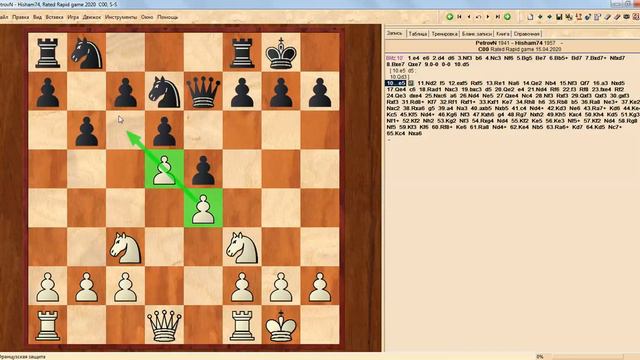Click the white knight on f3

242,247
